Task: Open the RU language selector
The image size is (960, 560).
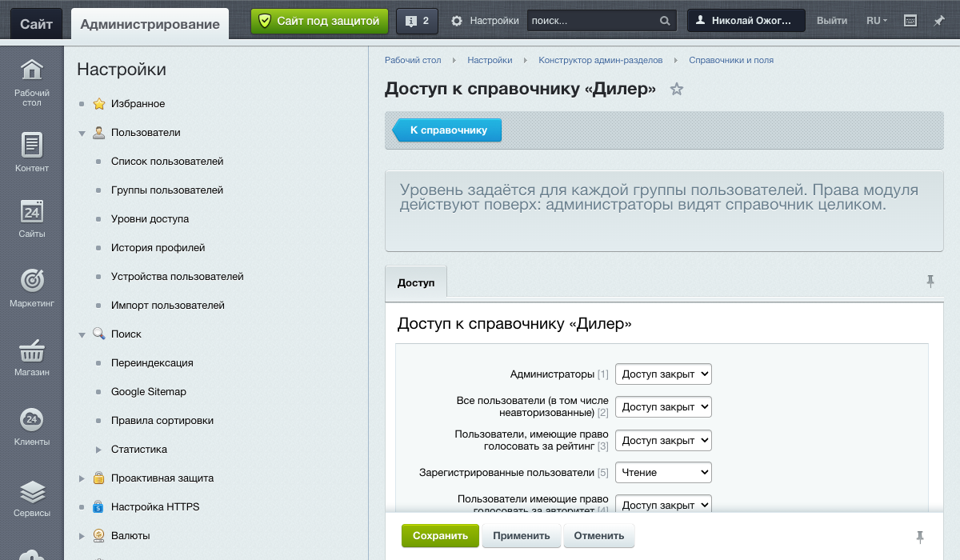Action: click(x=877, y=21)
